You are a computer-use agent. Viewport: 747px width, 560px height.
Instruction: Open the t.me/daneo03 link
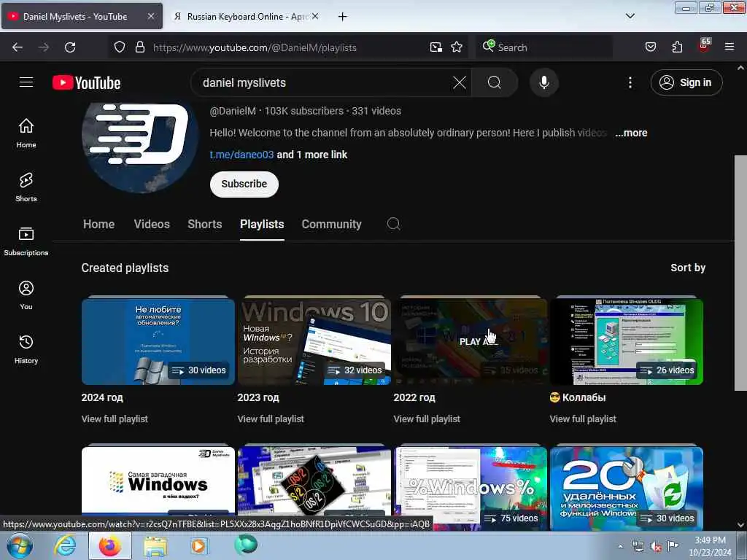241,155
